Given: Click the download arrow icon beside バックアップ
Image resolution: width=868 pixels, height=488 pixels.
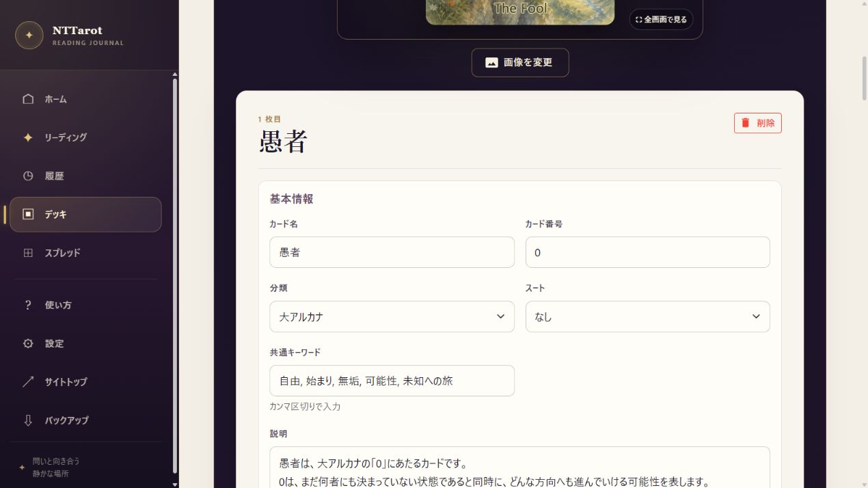Looking at the screenshot, I should (x=28, y=420).
